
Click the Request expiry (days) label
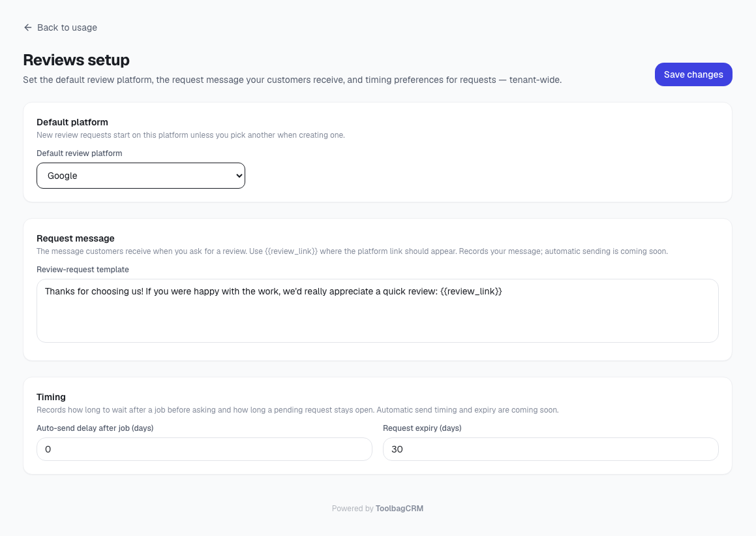pos(422,428)
